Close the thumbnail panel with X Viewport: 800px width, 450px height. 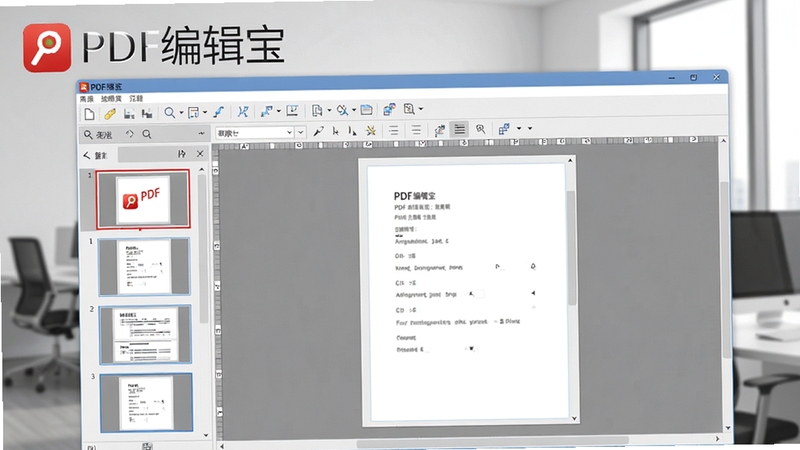click(200, 153)
